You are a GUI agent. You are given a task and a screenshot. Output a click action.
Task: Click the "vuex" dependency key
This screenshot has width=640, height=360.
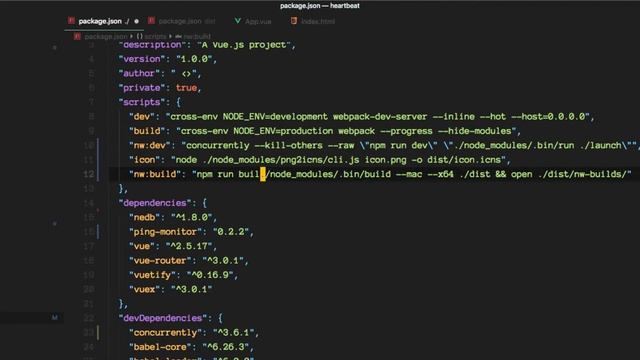144,289
